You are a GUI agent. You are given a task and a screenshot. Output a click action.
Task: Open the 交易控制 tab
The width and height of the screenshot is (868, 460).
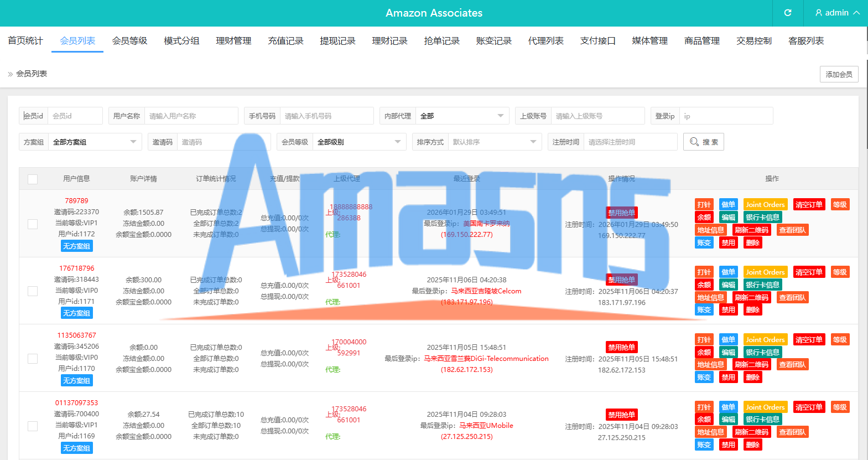pyautogui.click(x=753, y=40)
